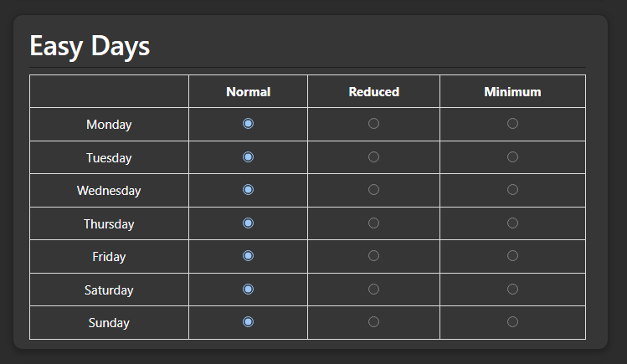Mark Saturday as Reduced

[373, 289]
